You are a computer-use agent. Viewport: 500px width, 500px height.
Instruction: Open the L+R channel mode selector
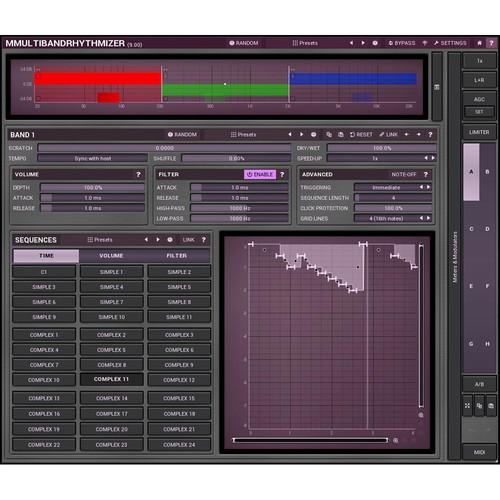[x=479, y=80]
